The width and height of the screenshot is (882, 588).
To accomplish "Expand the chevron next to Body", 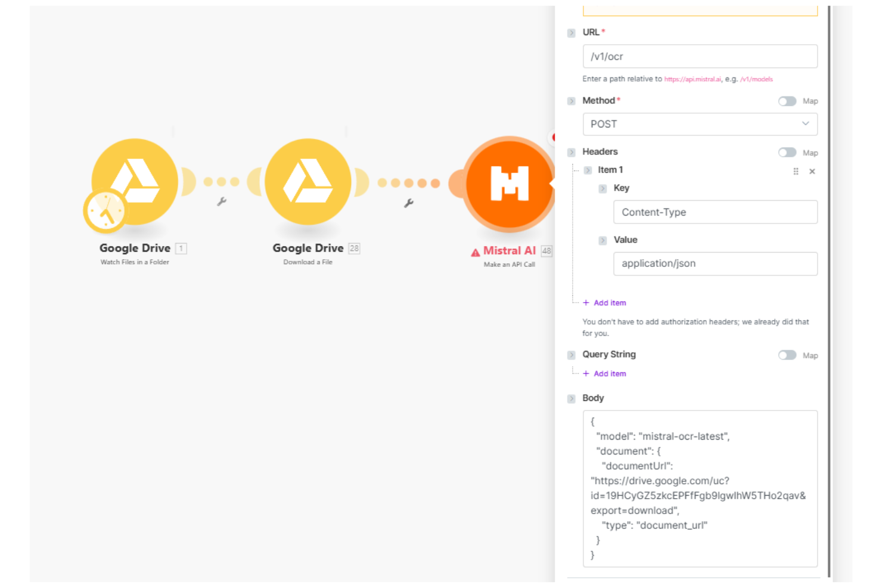I will pyautogui.click(x=571, y=399).
